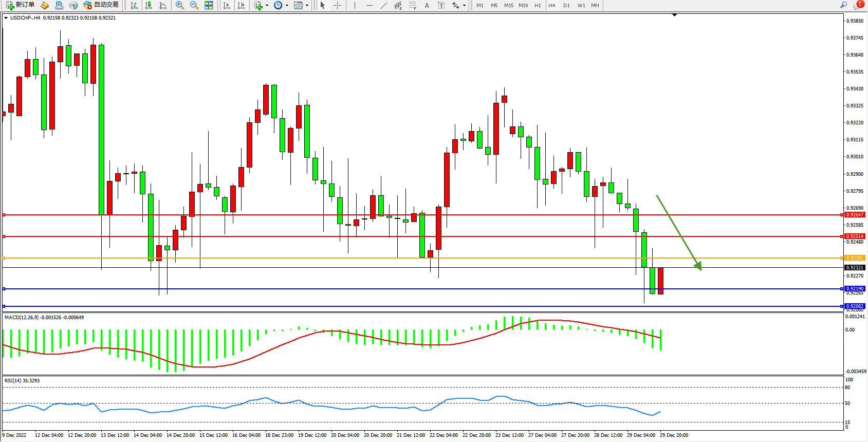
Task: Zoom in on the chart
Action: pos(180,5)
